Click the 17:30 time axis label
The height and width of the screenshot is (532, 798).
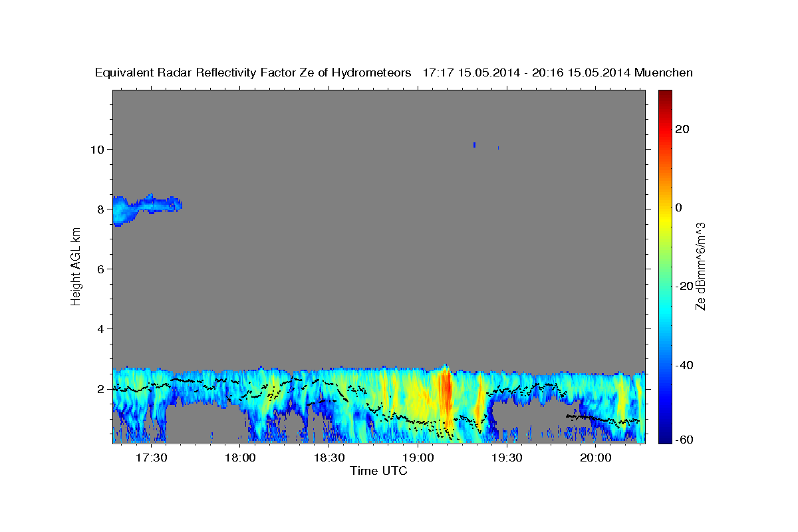[x=151, y=458]
